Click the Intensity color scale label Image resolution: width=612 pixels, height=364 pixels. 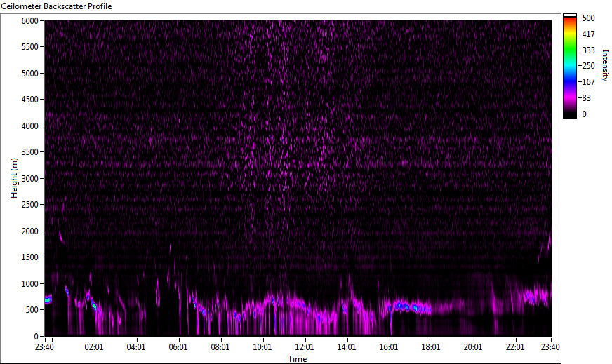coord(606,65)
